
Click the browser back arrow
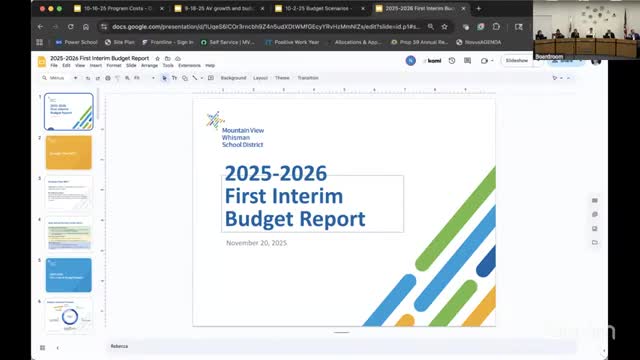pos(40,27)
